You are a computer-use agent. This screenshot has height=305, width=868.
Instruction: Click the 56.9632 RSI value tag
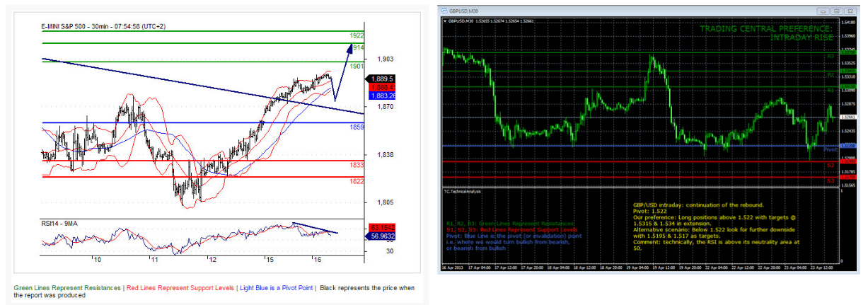[x=382, y=236]
